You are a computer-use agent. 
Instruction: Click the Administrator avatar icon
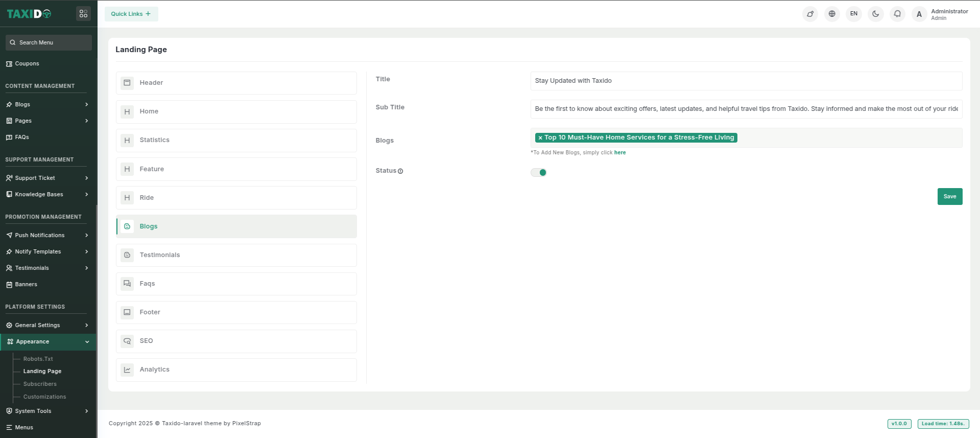click(x=919, y=14)
